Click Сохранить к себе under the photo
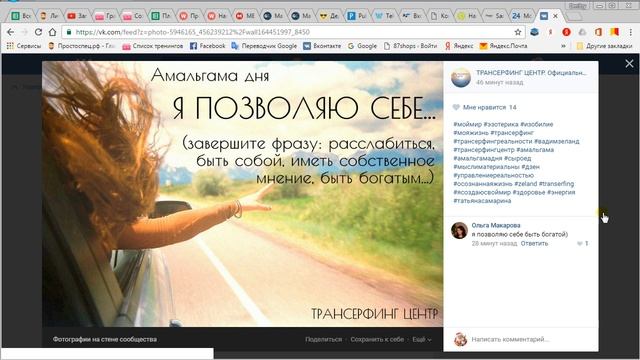This screenshot has width=640, height=360. pos(377,339)
